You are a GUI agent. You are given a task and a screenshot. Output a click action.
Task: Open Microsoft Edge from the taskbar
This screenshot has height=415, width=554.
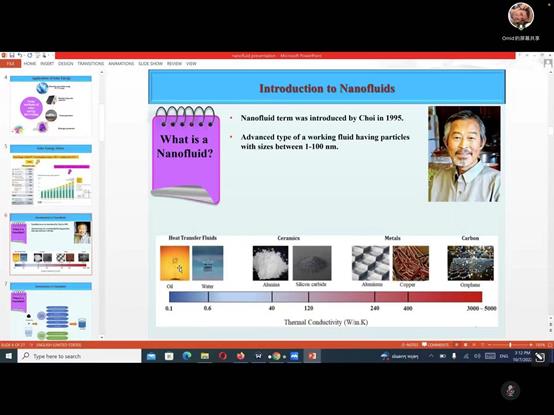coord(187,356)
